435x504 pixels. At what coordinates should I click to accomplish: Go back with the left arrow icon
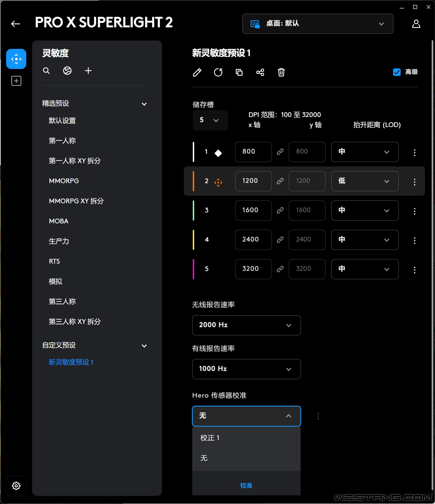coord(16,24)
